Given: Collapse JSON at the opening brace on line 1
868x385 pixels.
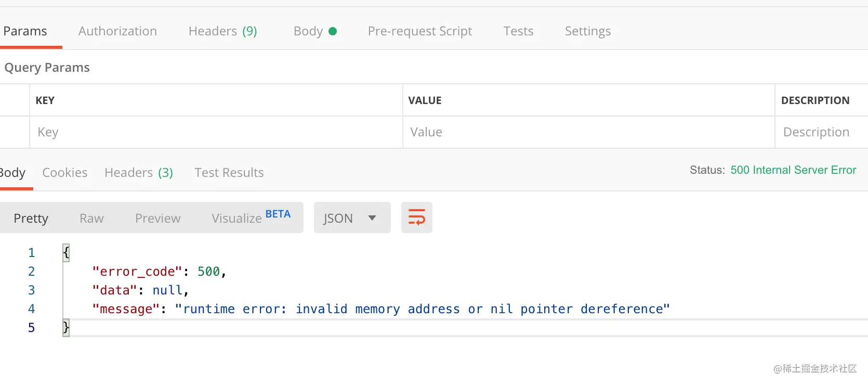Looking at the screenshot, I should (x=66, y=253).
